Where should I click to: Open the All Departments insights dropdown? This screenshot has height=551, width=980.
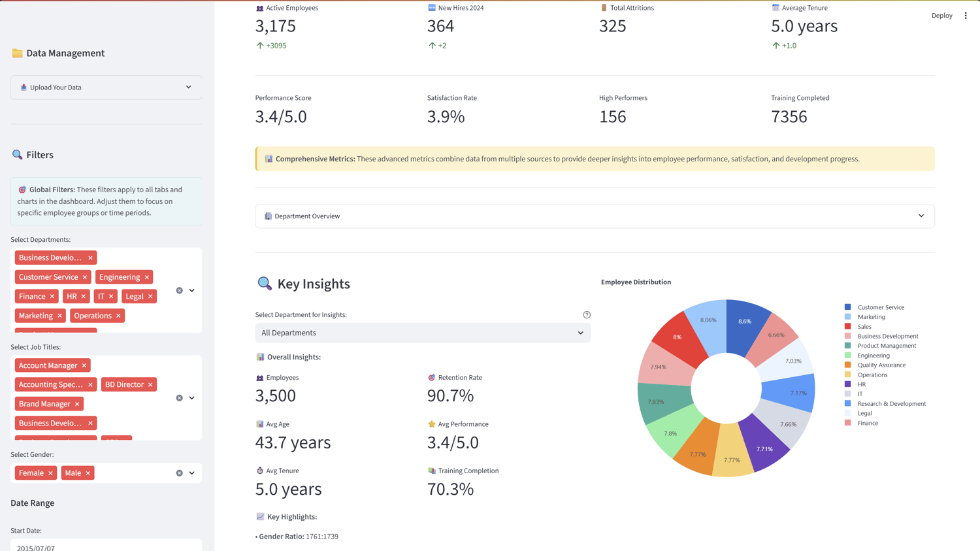click(423, 333)
